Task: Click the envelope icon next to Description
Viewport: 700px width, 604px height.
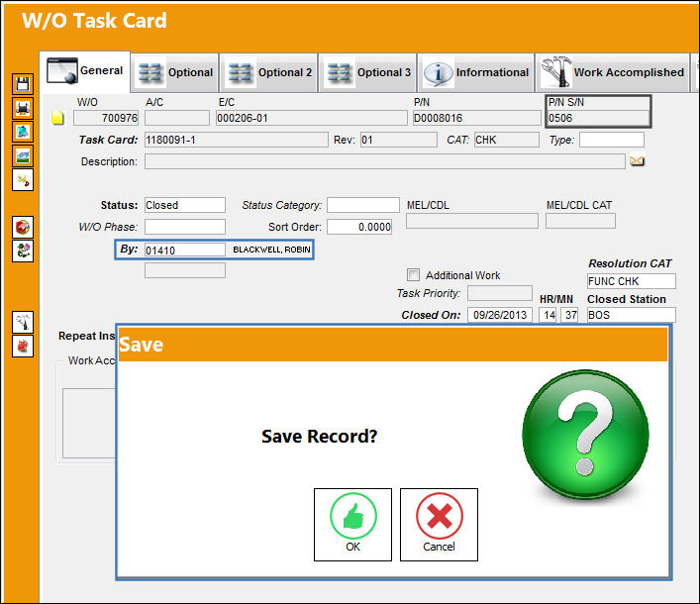Action: click(637, 161)
